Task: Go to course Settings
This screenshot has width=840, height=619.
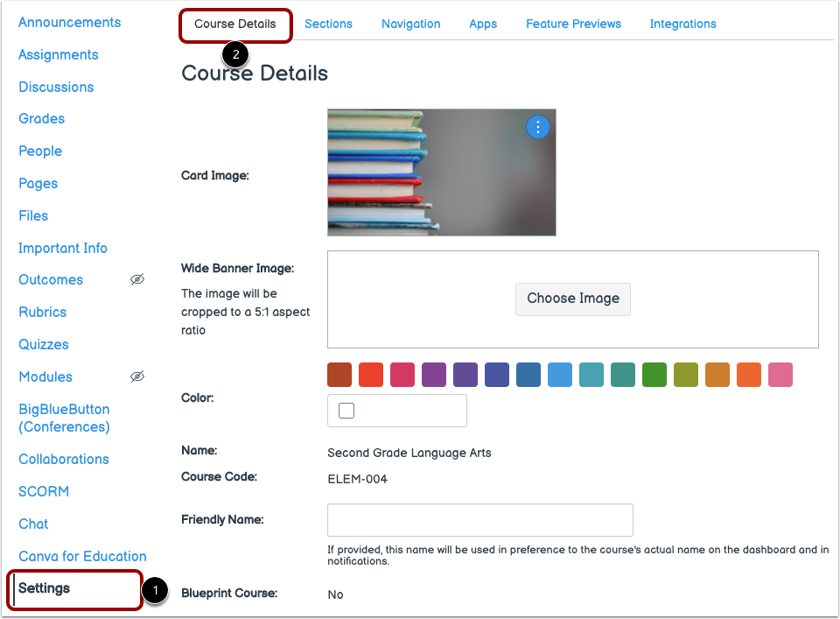Action: click(43, 588)
